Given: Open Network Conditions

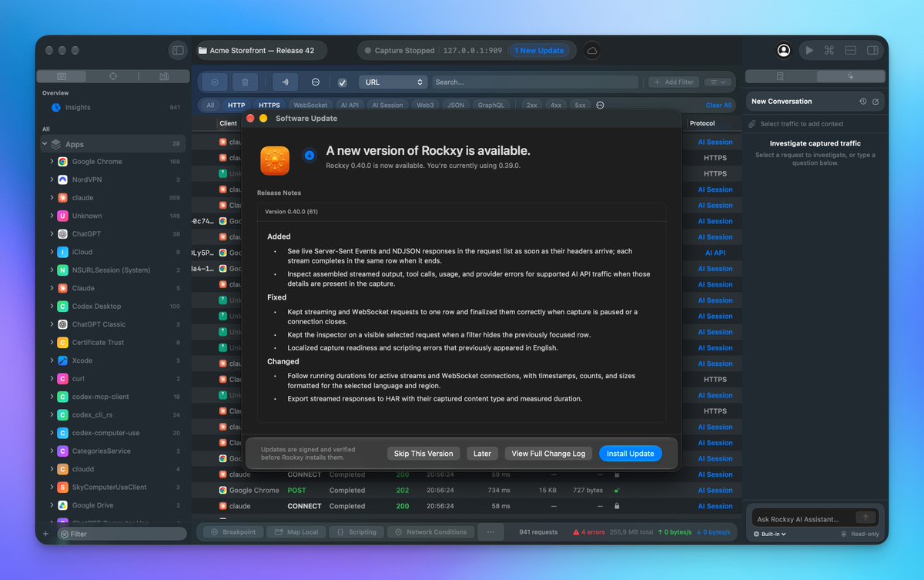Looking at the screenshot, I should click(x=430, y=532).
